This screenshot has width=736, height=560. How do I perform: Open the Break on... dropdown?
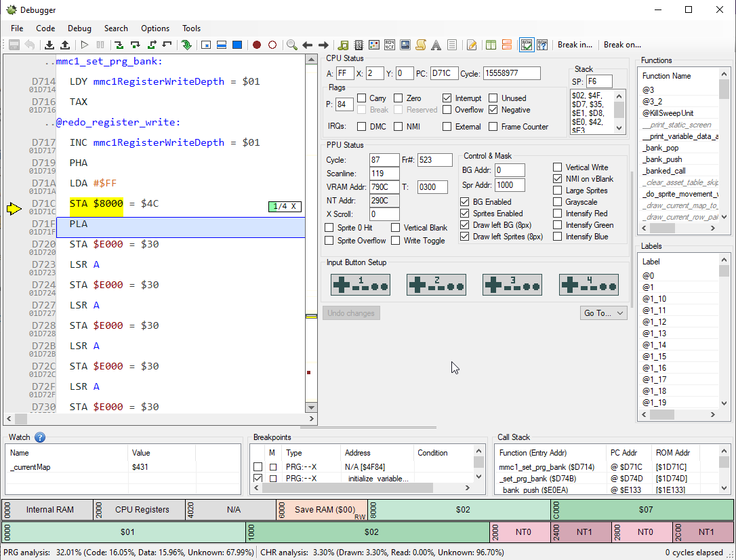pos(622,45)
